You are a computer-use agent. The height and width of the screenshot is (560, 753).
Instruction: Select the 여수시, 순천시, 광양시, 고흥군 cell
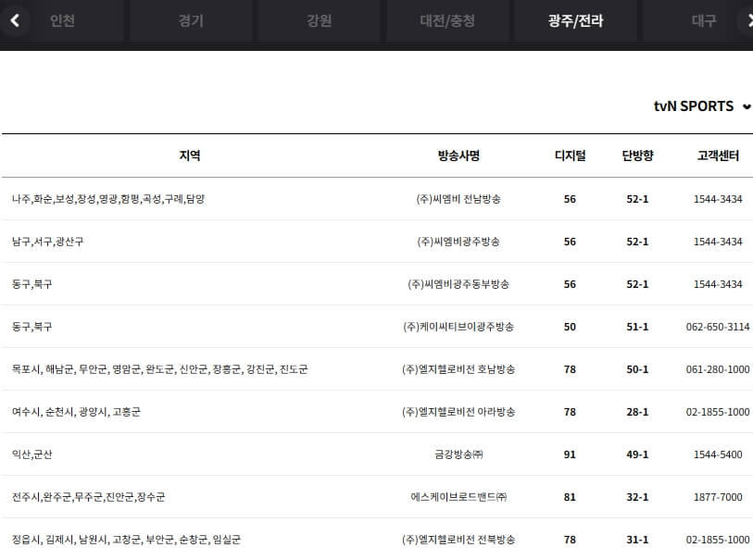[76, 412]
